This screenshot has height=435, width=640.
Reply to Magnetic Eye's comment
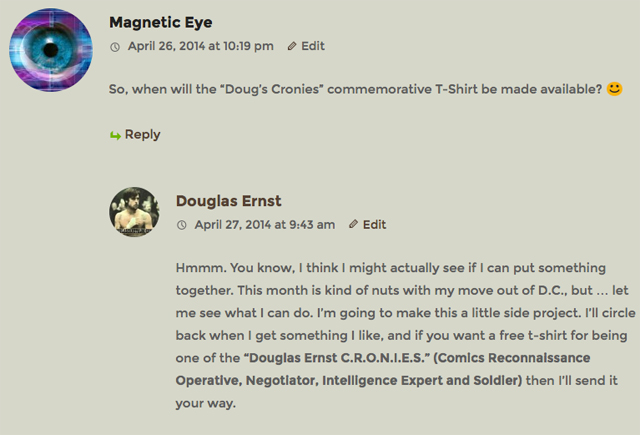click(x=142, y=135)
